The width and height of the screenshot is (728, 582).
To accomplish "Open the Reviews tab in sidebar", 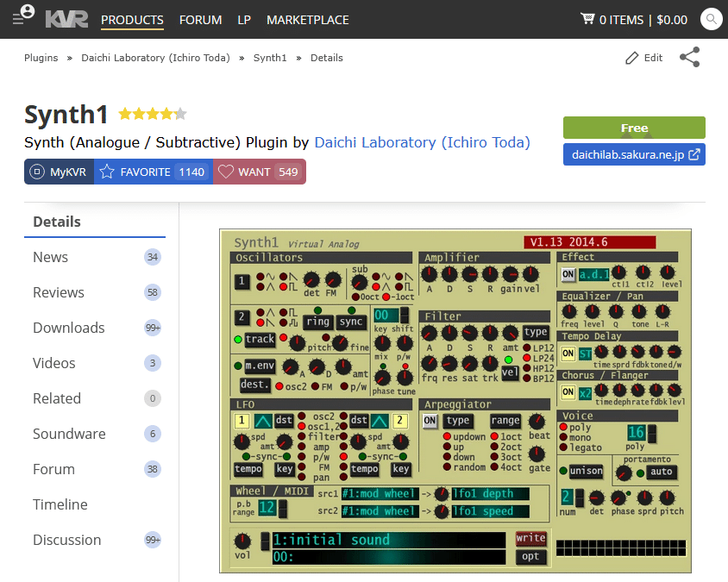I will (59, 292).
